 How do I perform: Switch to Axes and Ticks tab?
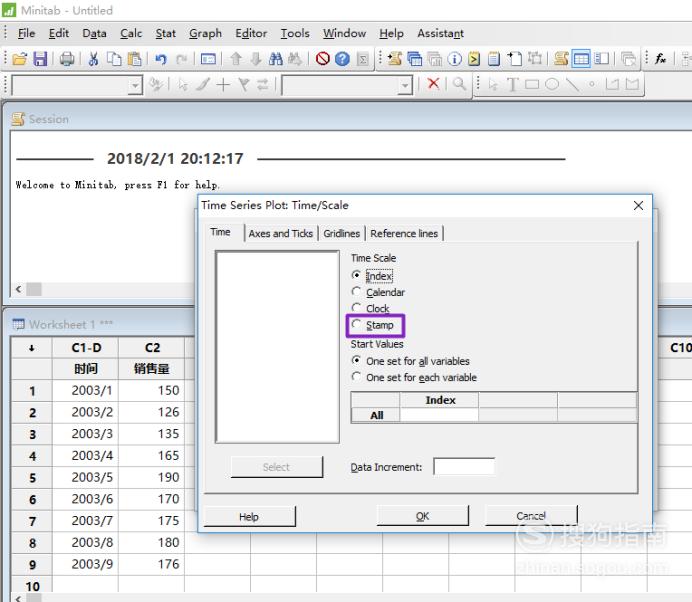click(x=281, y=233)
